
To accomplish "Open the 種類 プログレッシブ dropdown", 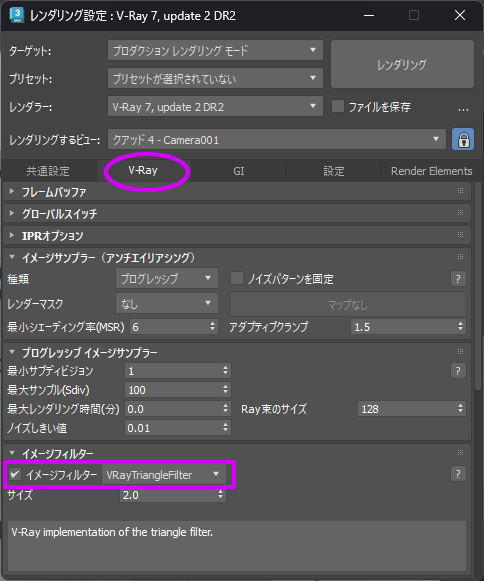I will point(167,278).
